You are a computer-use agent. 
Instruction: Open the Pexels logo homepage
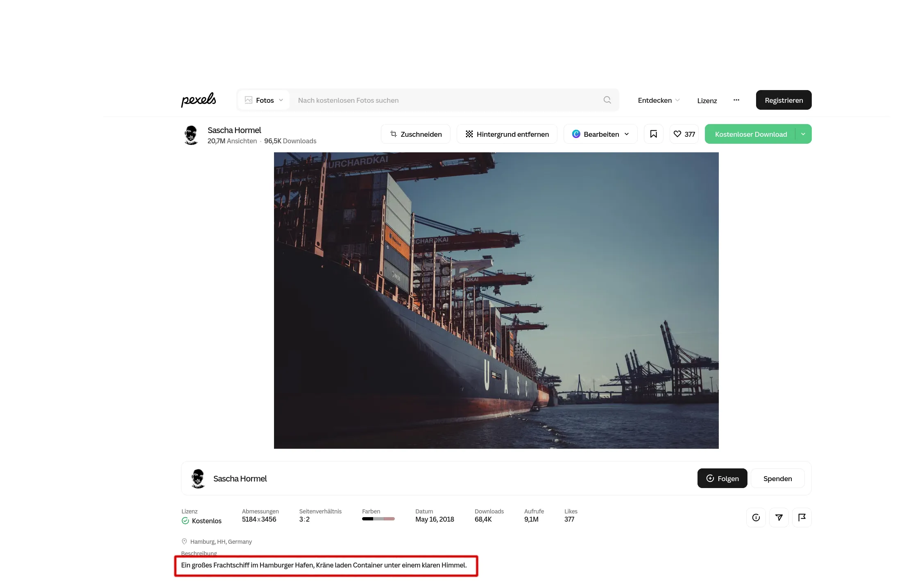pyautogui.click(x=199, y=99)
